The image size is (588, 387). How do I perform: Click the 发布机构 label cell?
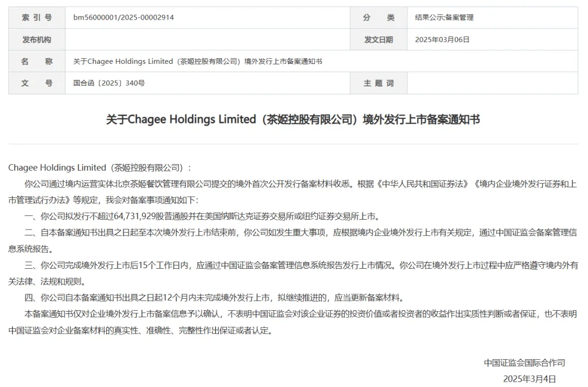click(37, 39)
